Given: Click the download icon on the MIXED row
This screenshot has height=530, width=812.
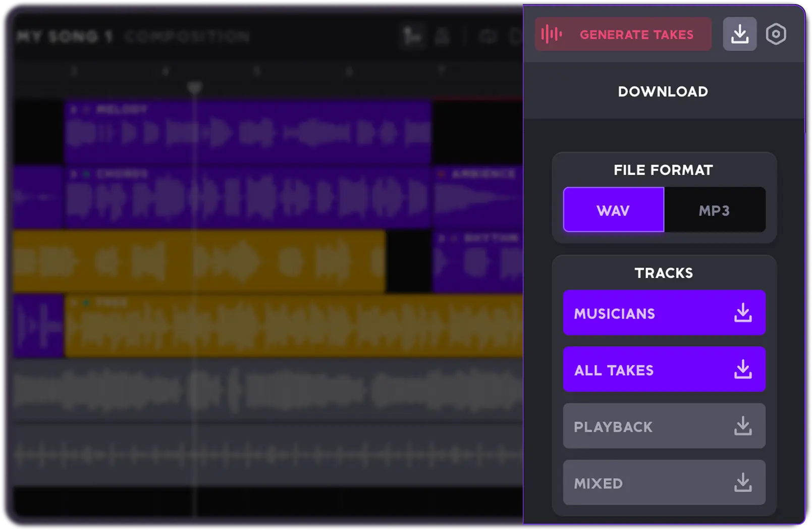Looking at the screenshot, I should (742, 483).
